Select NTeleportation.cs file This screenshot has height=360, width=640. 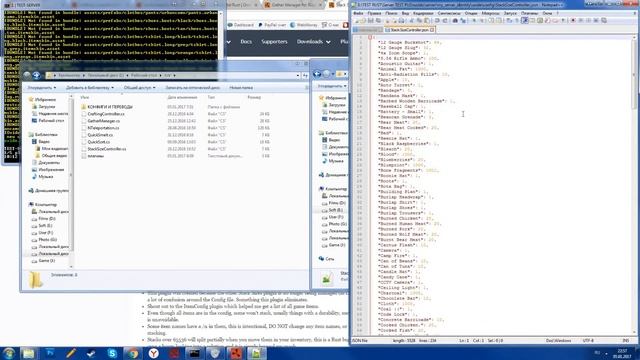pyautogui.click(x=103, y=128)
